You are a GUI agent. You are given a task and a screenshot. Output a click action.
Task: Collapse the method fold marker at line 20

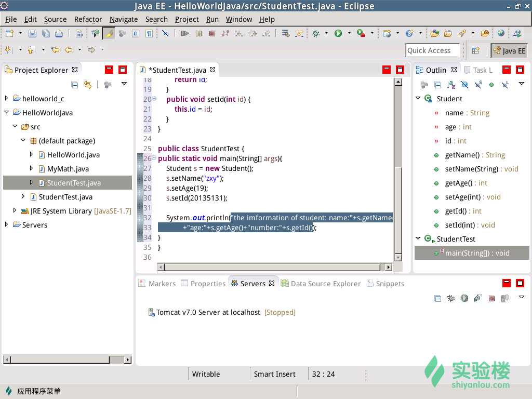click(154, 99)
